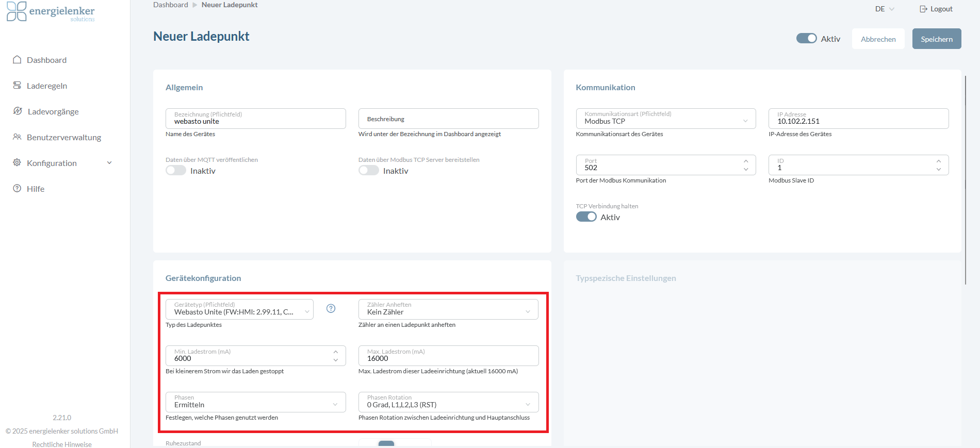The height and width of the screenshot is (448, 980).
Task: Click the Beschreibung input field
Action: (448, 119)
